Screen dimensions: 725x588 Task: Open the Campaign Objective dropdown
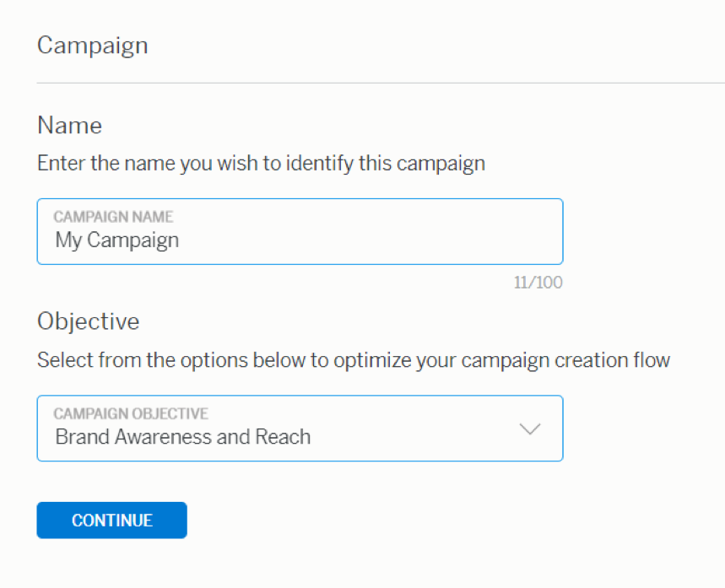coord(300,429)
